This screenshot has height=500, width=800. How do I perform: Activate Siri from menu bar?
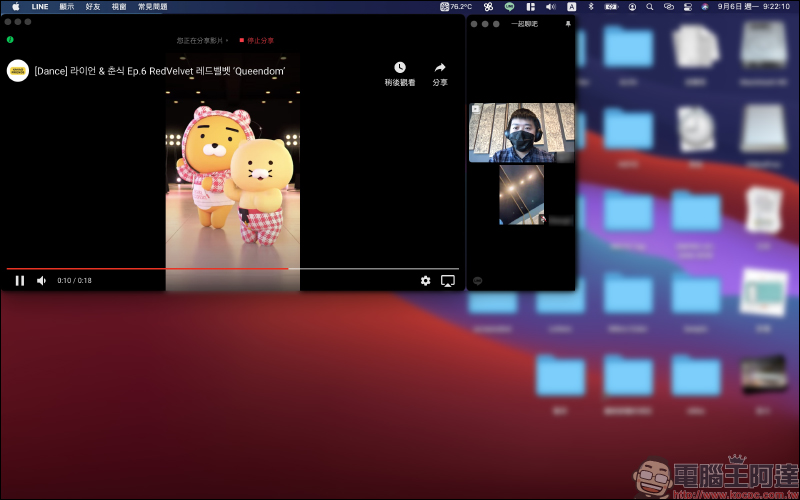pos(705,7)
